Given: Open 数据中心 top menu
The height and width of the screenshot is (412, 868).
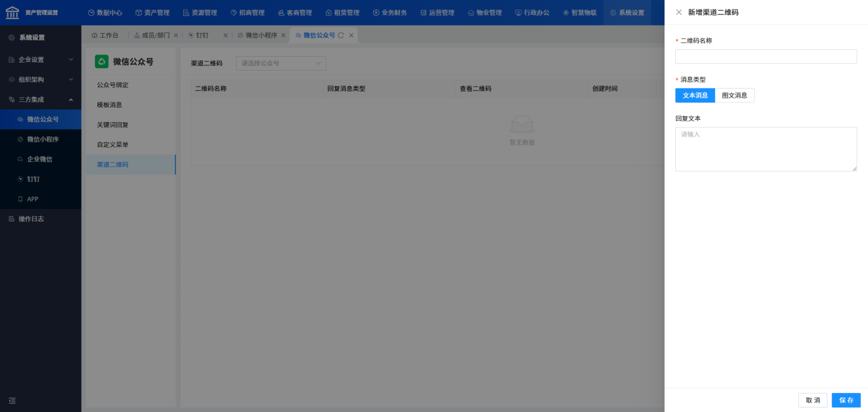Looking at the screenshot, I should pos(105,13).
